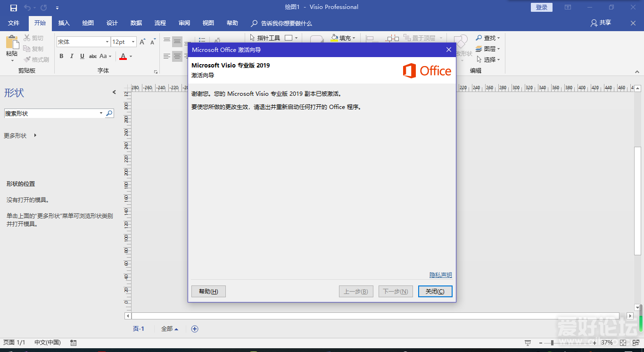
Task: Click Help (帮助) button in activation wizard
Action: (x=208, y=292)
